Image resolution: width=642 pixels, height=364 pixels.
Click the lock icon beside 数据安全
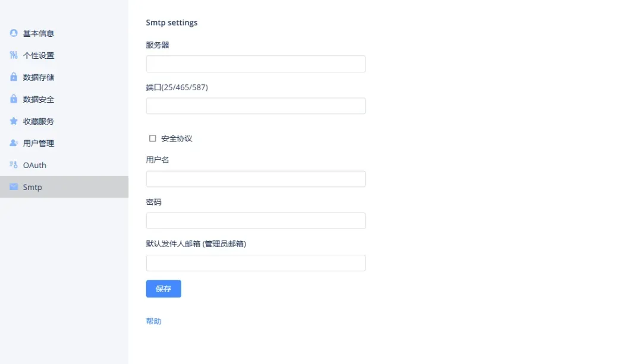tap(14, 99)
